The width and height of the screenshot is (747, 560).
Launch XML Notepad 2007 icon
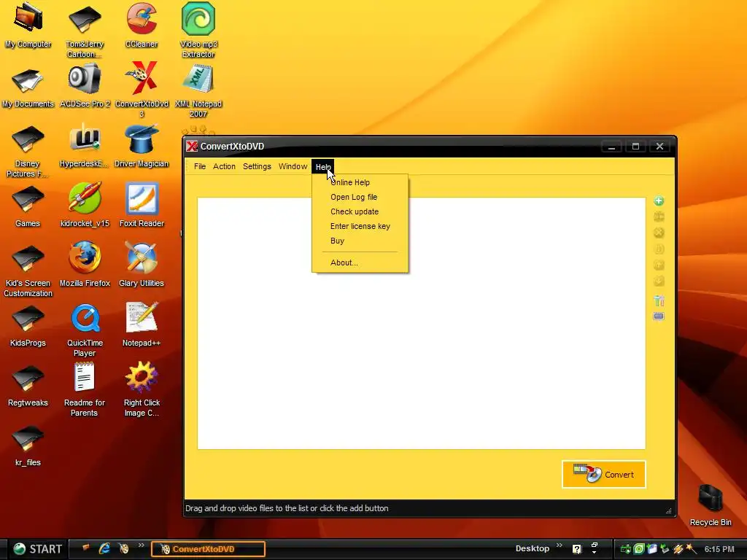(198, 91)
